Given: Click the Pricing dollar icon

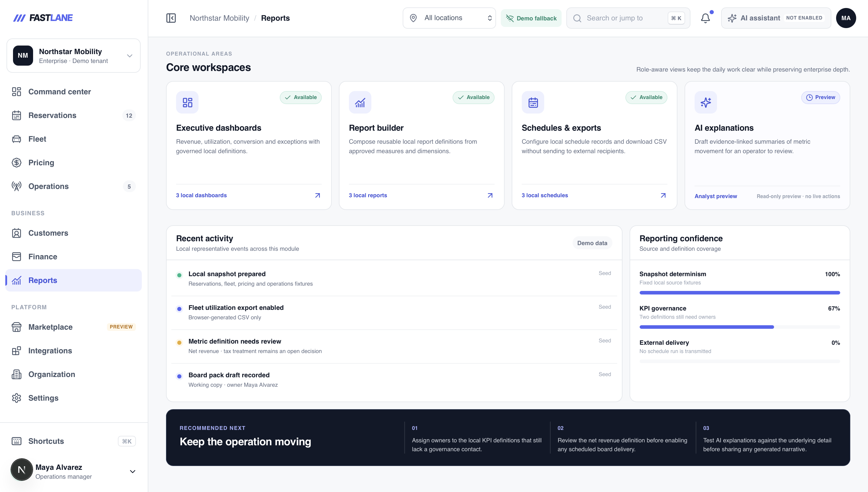Looking at the screenshot, I should point(17,163).
